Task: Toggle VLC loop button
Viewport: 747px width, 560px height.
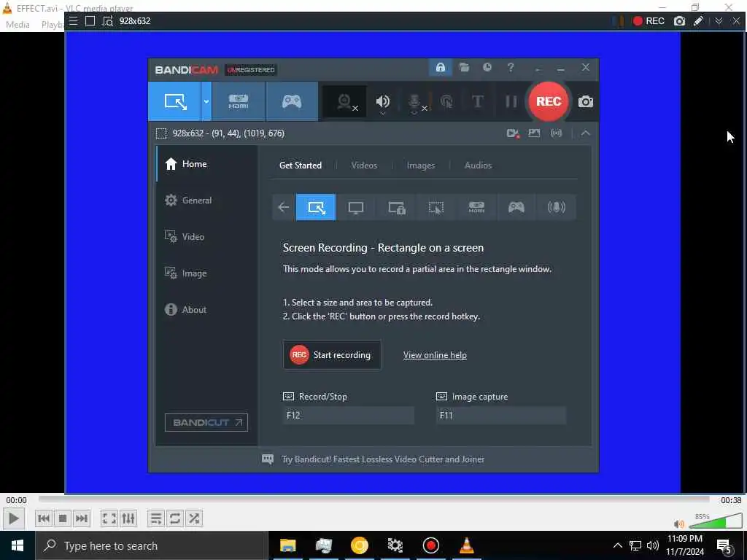Action: pyautogui.click(x=175, y=518)
